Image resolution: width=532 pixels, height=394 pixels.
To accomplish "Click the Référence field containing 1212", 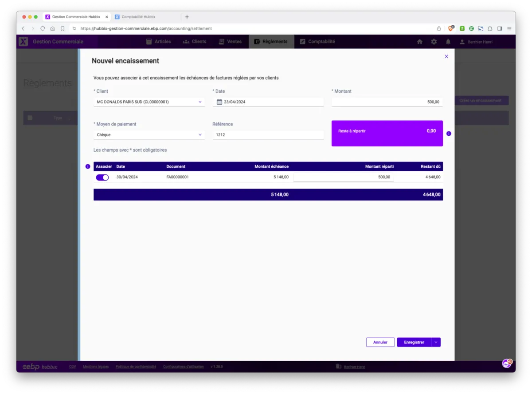I will click(x=268, y=135).
